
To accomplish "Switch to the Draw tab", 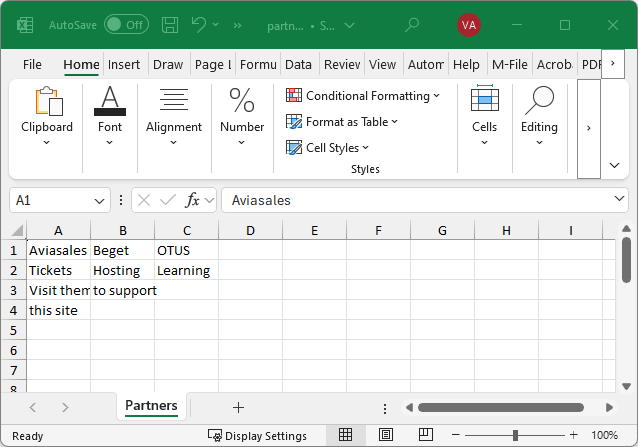I will click(x=168, y=65).
